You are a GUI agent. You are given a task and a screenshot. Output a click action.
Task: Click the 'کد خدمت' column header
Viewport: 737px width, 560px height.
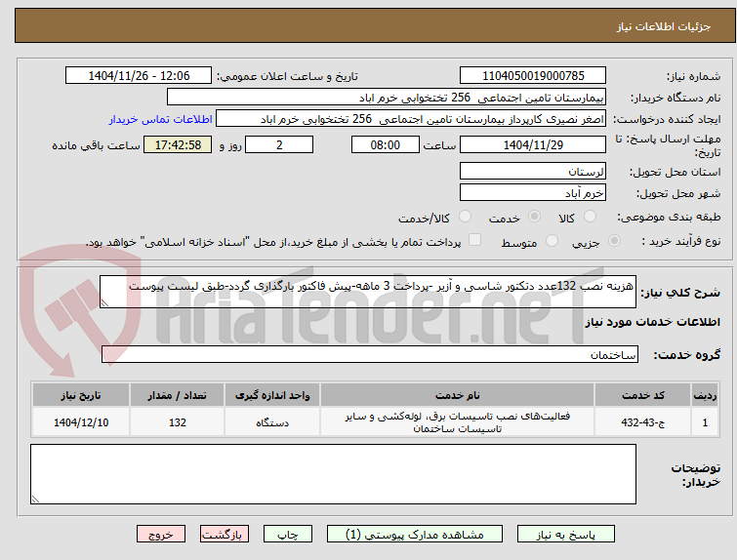click(642, 395)
